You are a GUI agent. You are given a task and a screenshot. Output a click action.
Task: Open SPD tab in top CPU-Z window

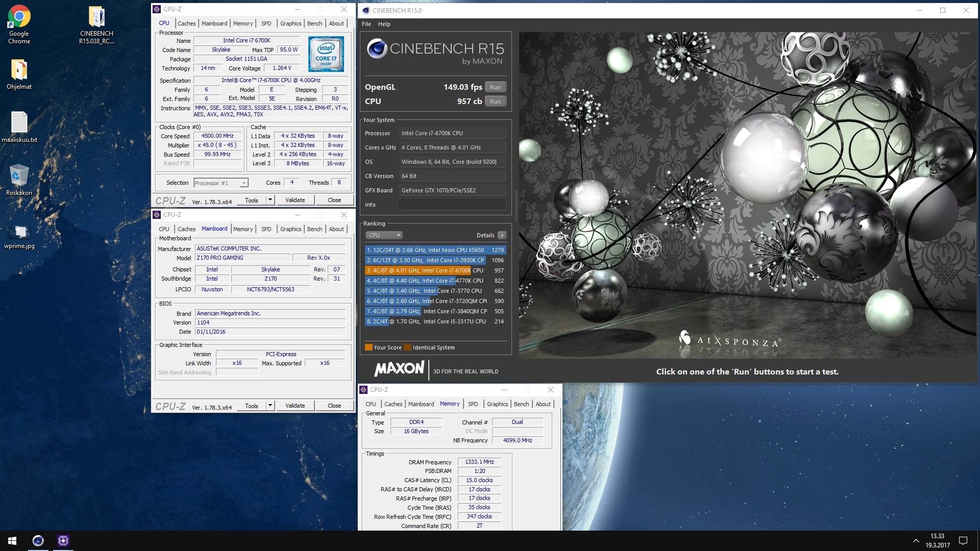pyautogui.click(x=266, y=23)
